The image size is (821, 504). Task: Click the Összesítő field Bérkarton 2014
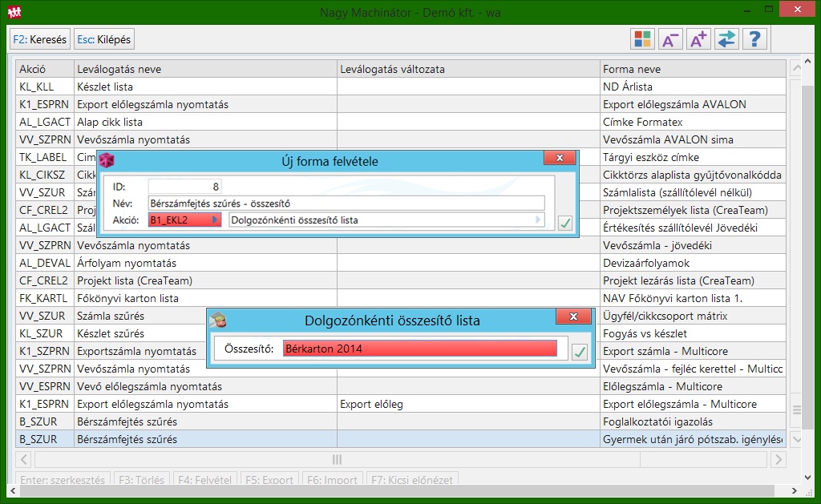(x=420, y=349)
